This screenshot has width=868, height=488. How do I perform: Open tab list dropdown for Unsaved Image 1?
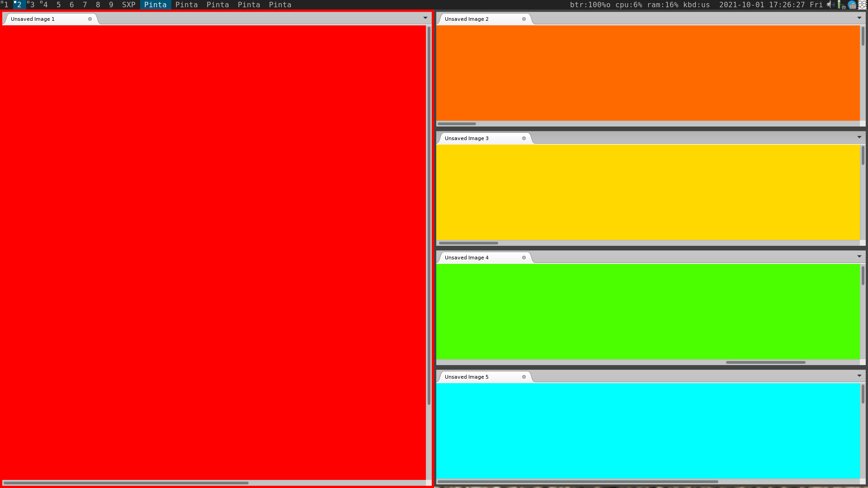(x=425, y=18)
